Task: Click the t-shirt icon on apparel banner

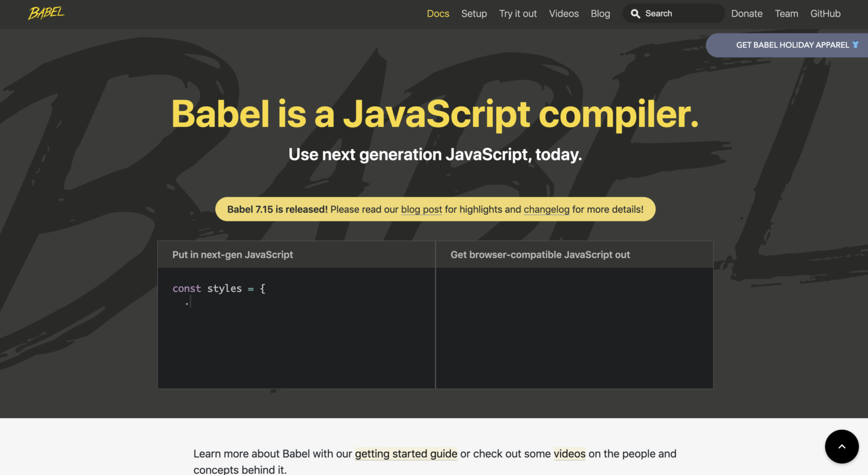Action: coord(856,45)
